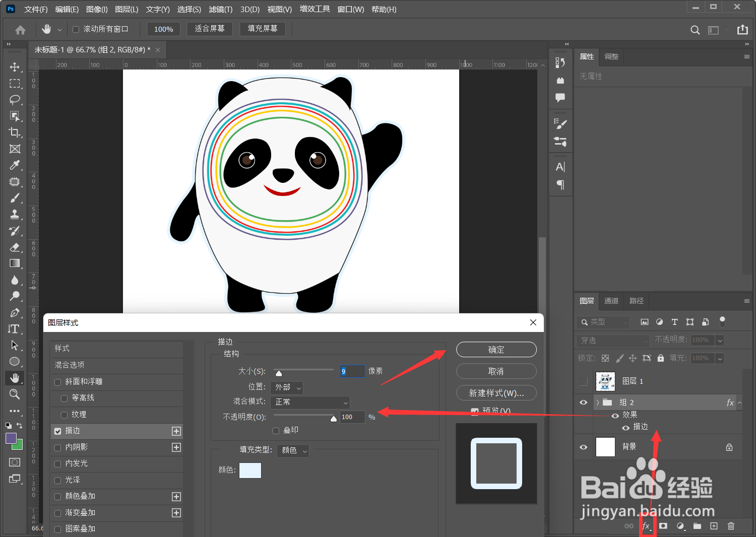The width and height of the screenshot is (756, 537).
Task: Select the Path Selection tool
Action: [x=15, y=346]
